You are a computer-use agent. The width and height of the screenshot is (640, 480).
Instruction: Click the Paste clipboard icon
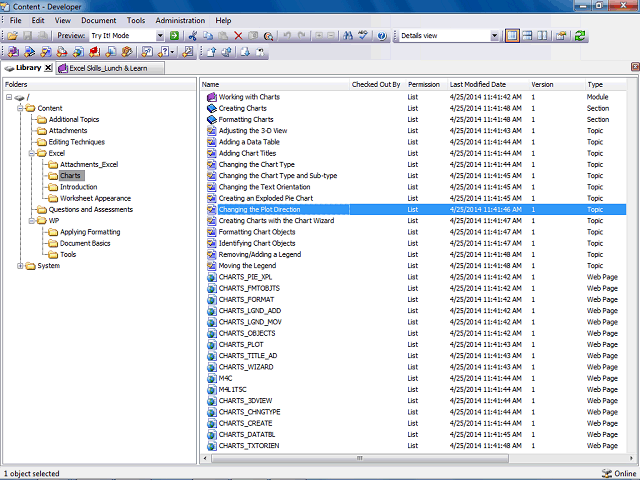coord(223,36)
